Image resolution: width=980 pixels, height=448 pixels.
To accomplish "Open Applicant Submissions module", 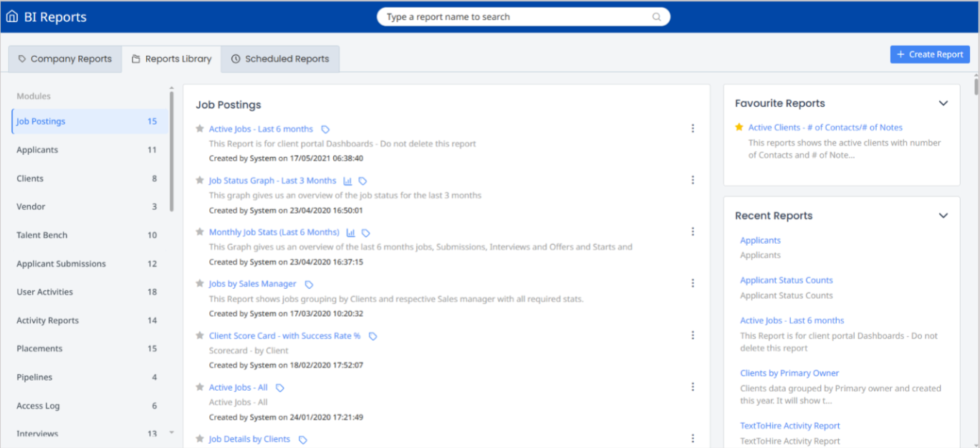I will 90,264.
